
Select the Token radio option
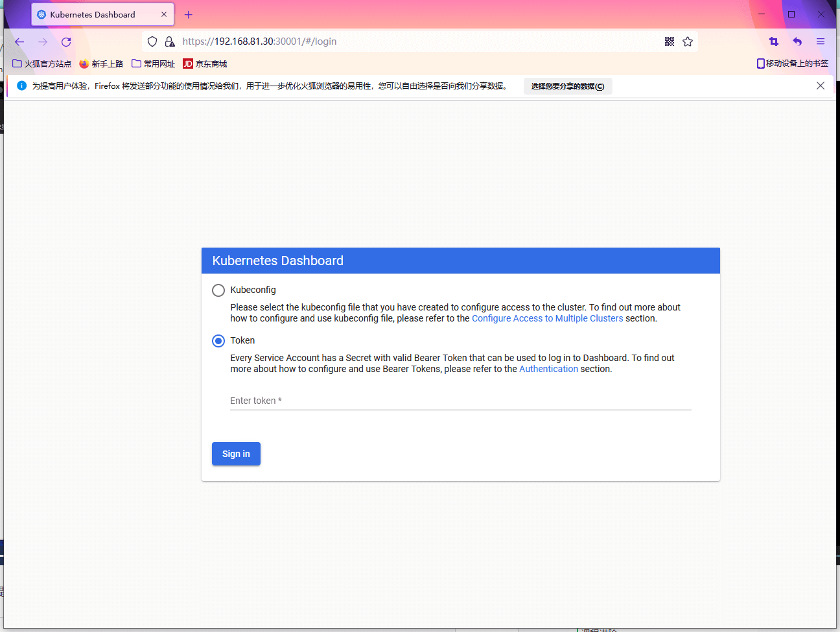click(218, 341)
